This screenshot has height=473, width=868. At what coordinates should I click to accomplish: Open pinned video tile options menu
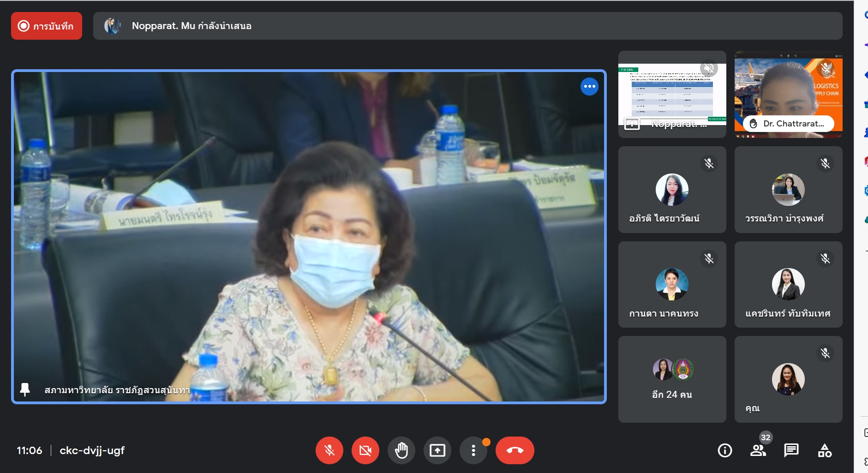[x=589, y=86]
